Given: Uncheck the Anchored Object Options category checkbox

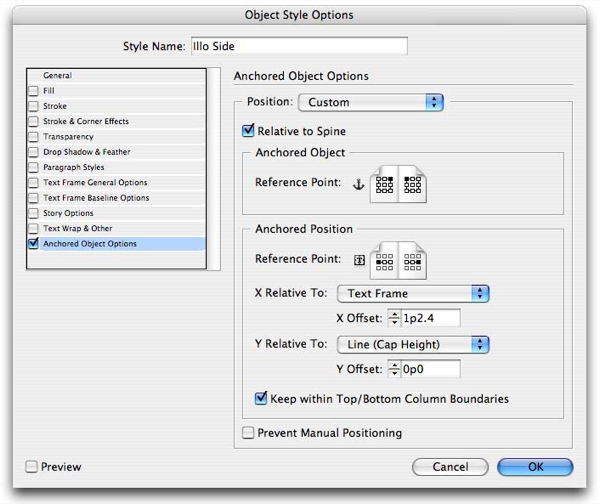Looking at the screenshot, I should (x=34, y=243).
